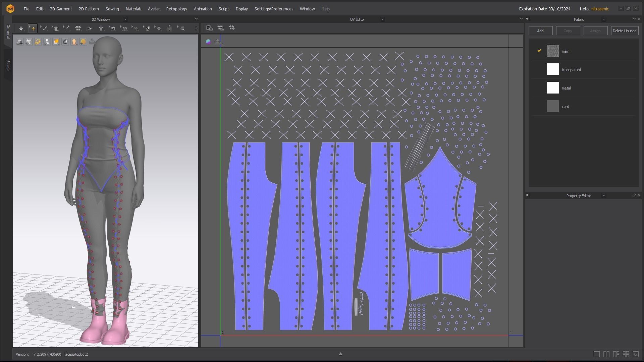Open the Property Editor panel dropdown arrow
Viewport: 644px width, 362px height.
tap(604, 196)
